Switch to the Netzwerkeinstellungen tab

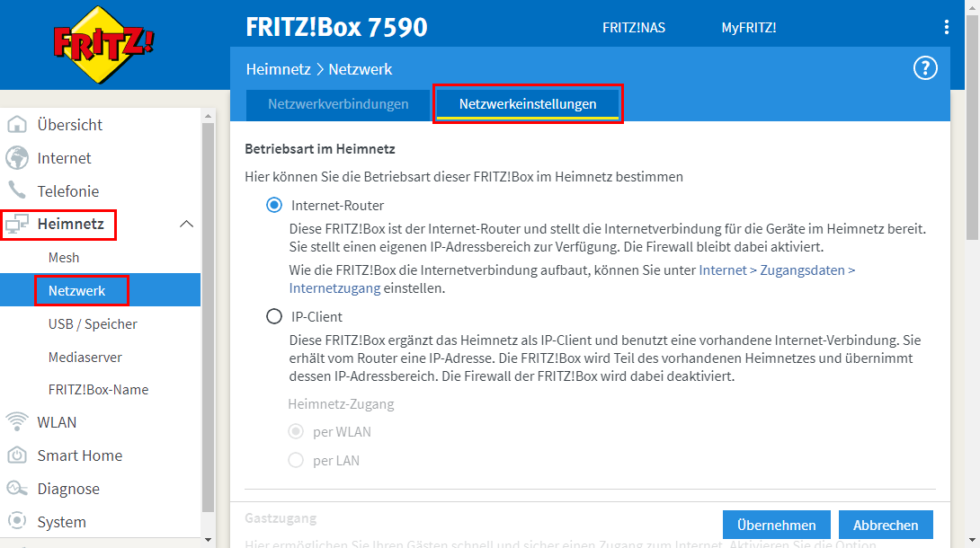[528, 104]
